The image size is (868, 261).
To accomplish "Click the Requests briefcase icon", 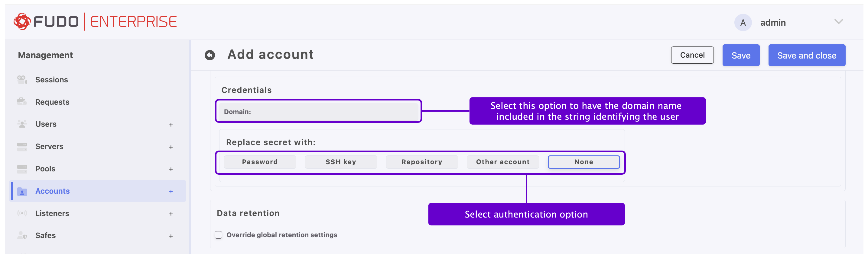I will 22,102.
